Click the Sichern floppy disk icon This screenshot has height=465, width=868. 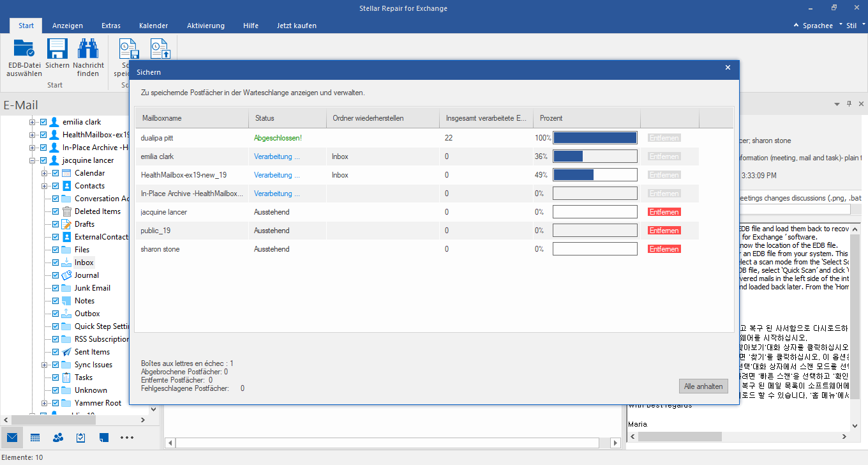(57, 50)
